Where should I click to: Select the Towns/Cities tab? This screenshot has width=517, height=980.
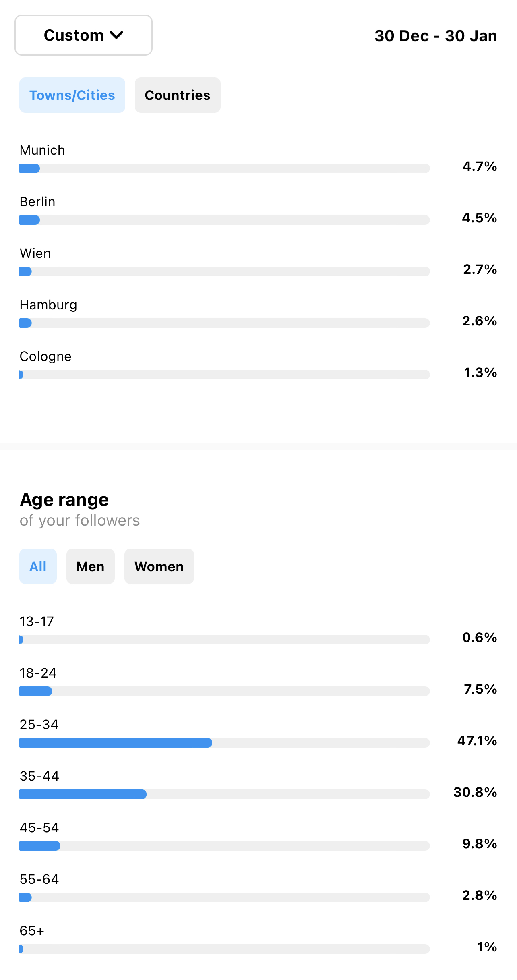click(x=72, y=95)
